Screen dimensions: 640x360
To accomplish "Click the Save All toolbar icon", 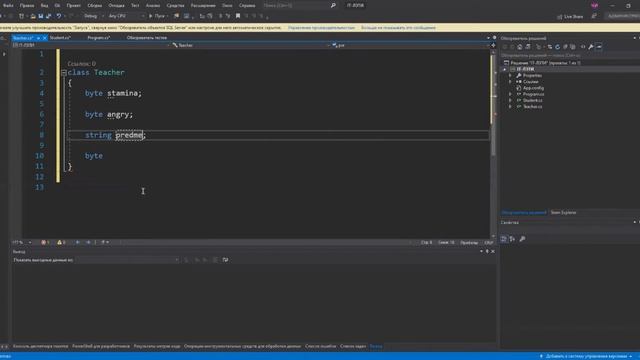I will 49,16.
